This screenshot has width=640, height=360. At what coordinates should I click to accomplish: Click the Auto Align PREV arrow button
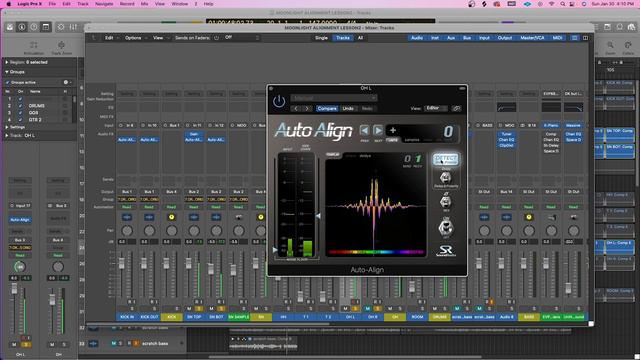tap(364, 130)
